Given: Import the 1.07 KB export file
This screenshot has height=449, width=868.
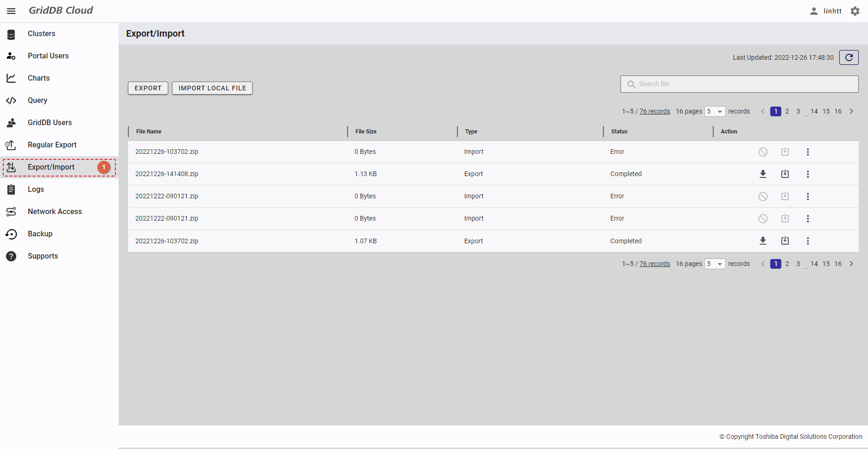Looking at the screenshot, I should click(x=785, y=241).
